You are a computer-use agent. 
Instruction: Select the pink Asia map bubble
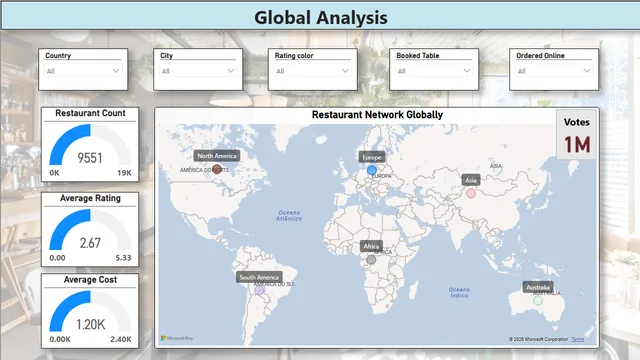[x=471, y=193]
